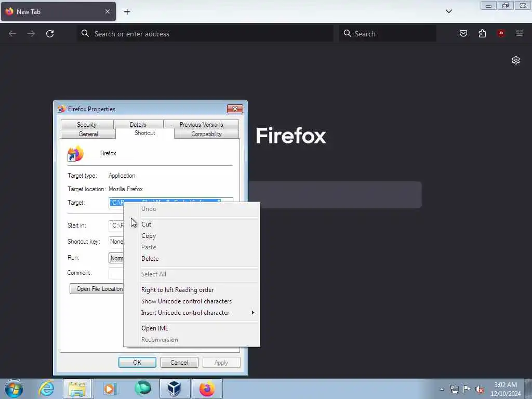Focus the Search or enter address bar
The image size is (532, 399).
(x=206, y=34)
